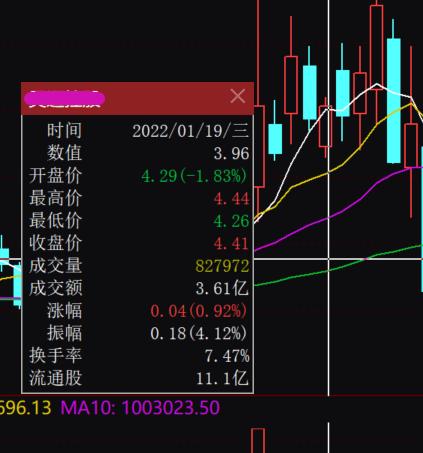Select the 数值 value 3.96
This screenshot has width=423, height=453.
point(231,153)
